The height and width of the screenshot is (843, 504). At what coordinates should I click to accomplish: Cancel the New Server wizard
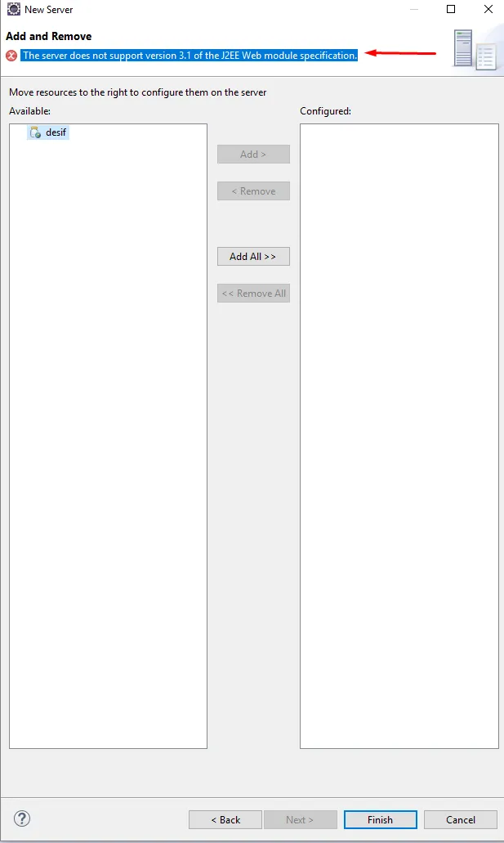click(x=461, y=820)
